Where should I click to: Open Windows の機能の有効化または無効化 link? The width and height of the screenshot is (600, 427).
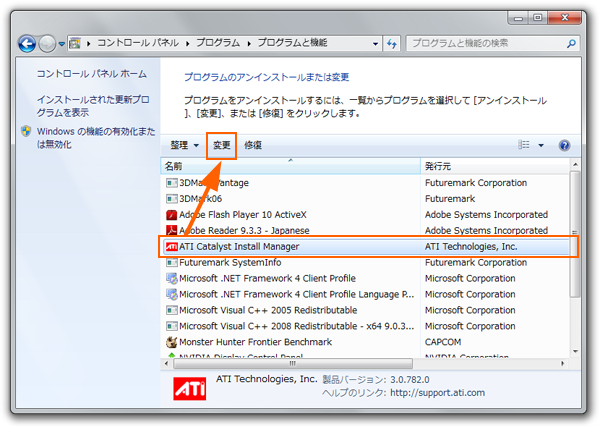pyautogui.click(x=96, y=138)
